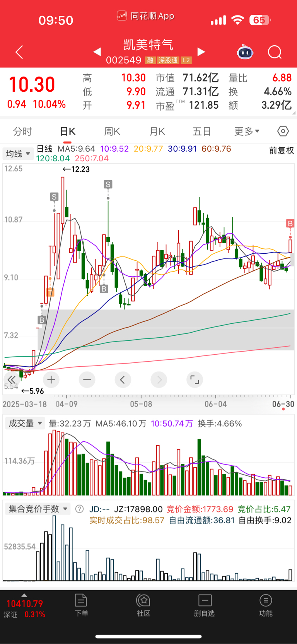Tap the 深股通 badge
The image size is (297, 644).
point(168,60)
